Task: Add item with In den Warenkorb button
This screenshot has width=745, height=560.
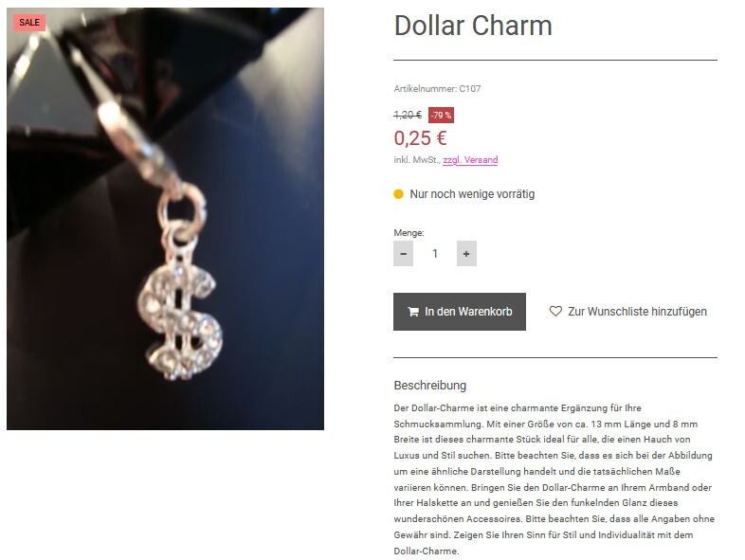Action: click(460, 312)
